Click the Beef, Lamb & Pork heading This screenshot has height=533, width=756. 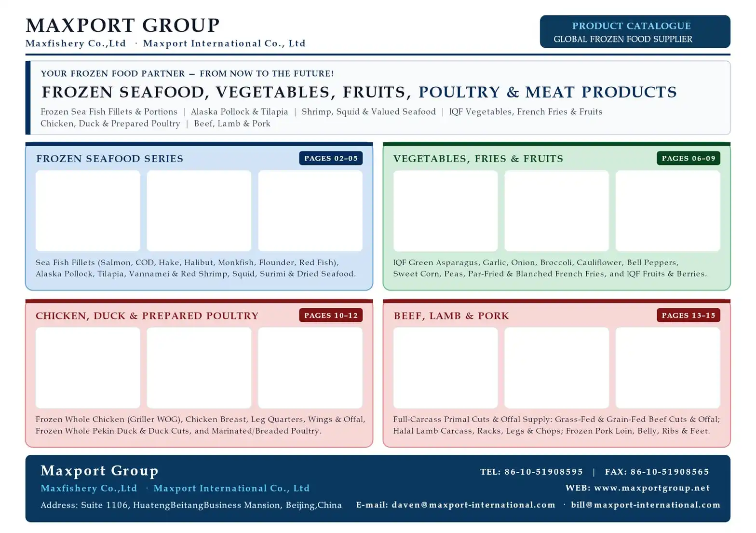(x=451, y=316)
